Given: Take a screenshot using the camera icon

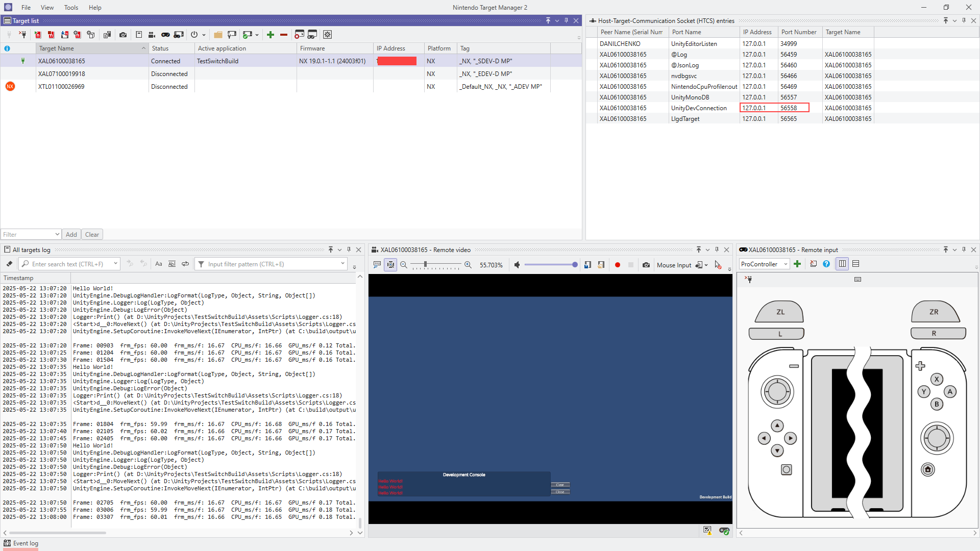Looking at the screenshot, I should pos(123,35).
